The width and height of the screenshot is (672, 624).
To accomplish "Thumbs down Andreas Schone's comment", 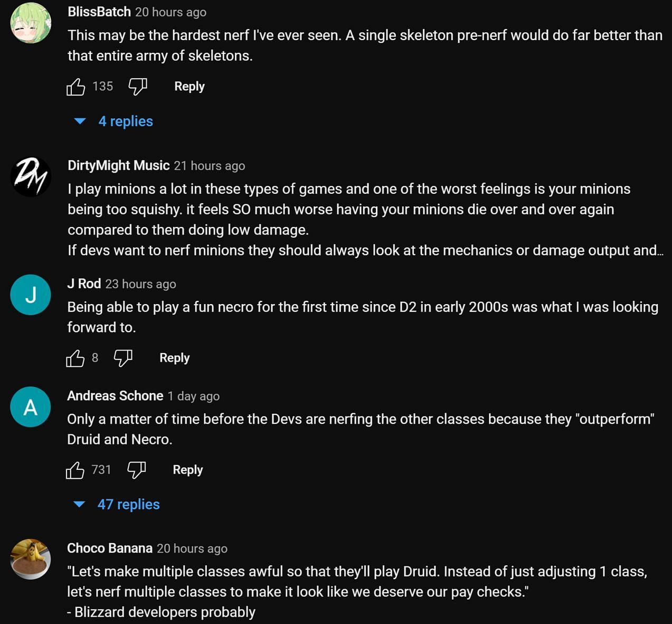I will click(x=136, y=470).
